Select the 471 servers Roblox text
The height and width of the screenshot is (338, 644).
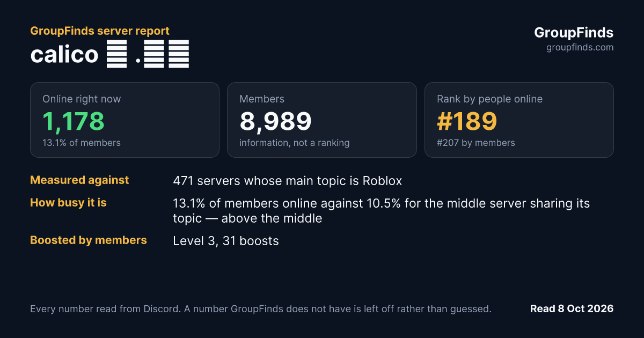pyautogui.click(x=287, y=181)
